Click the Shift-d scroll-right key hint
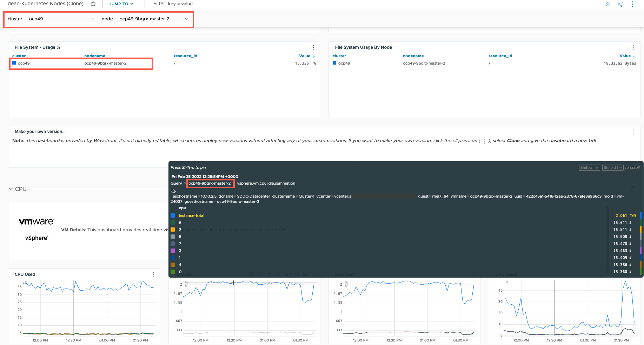644x345 pixels. click(613, 168)
